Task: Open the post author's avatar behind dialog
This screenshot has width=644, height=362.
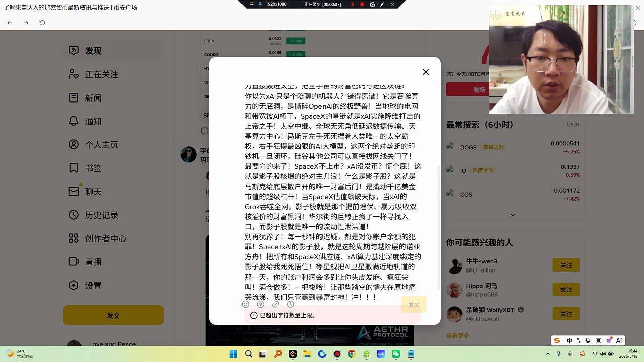Action: pos(189,155)
